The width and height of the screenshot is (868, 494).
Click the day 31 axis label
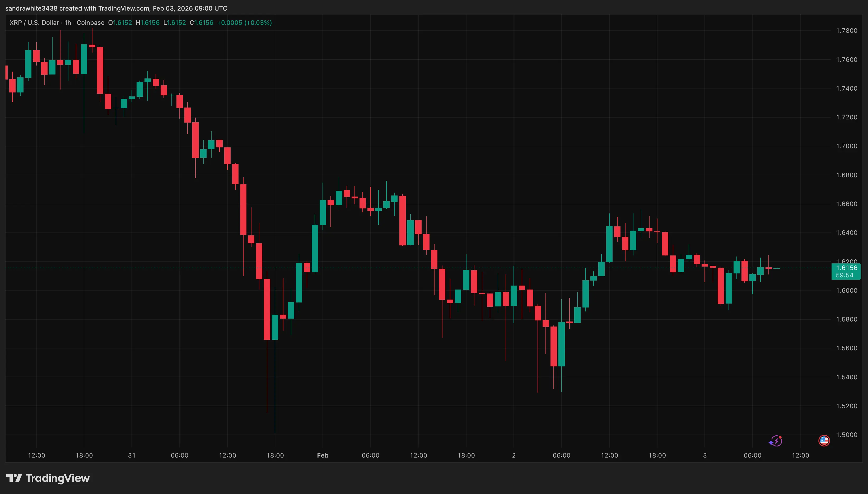[132, 456]
